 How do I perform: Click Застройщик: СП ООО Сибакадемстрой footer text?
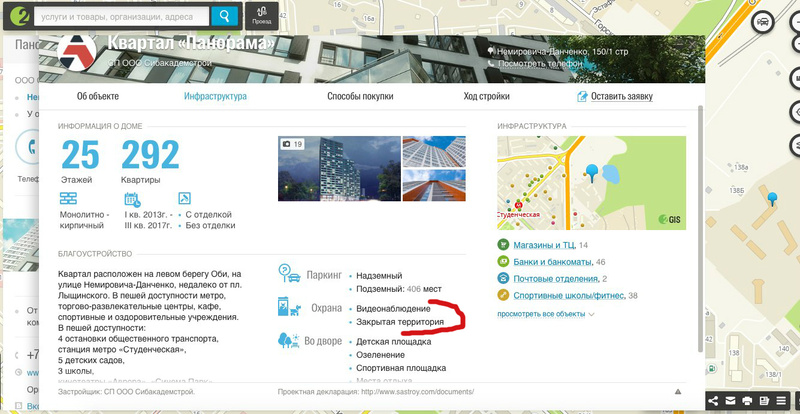[127, 392]
